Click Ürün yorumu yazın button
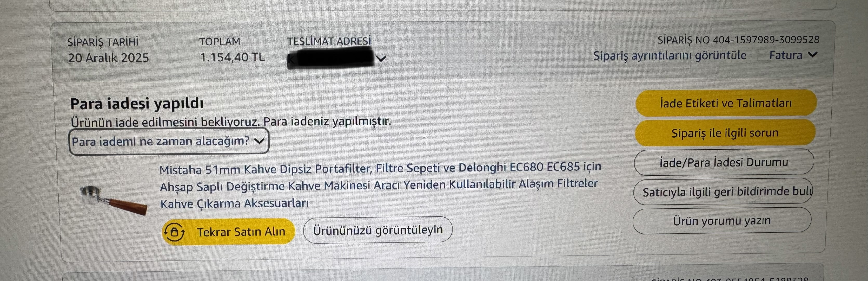Image resolution: width=868 pixels, height=281 pixels. click(722, 221)
